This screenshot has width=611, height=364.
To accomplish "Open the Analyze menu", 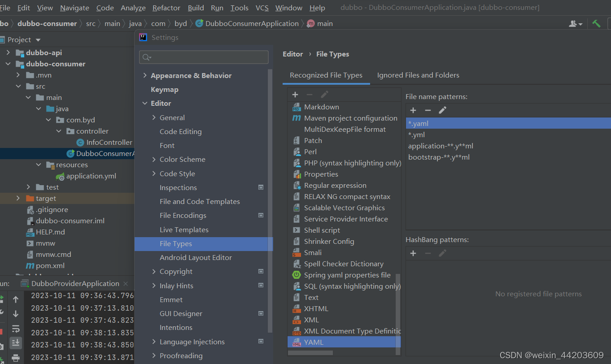I will [133, 8].
